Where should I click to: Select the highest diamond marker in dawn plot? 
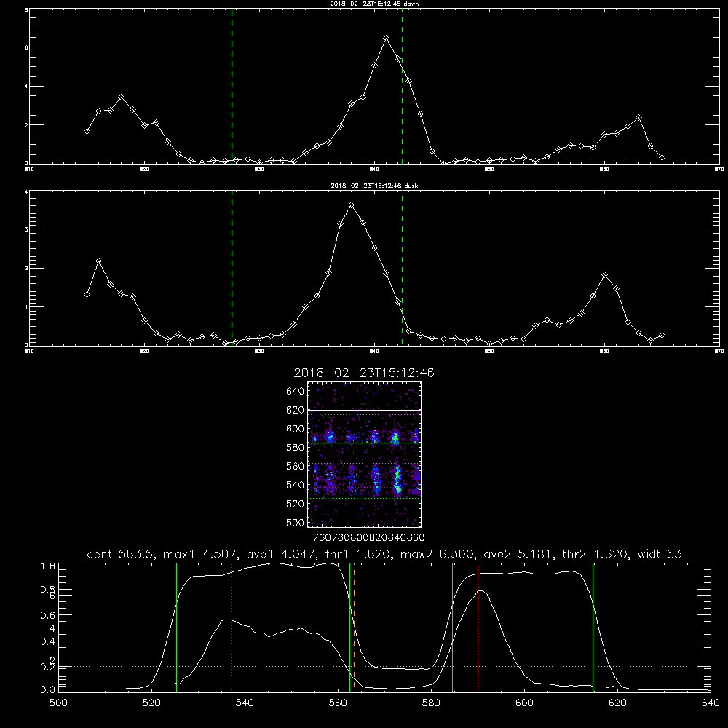pos(387,38)
